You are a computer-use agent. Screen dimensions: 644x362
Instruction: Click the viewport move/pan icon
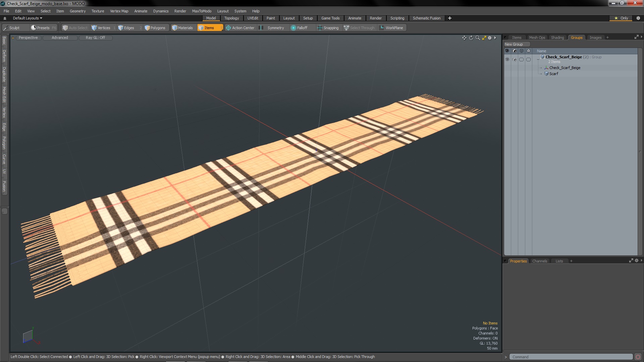point(464,38)
